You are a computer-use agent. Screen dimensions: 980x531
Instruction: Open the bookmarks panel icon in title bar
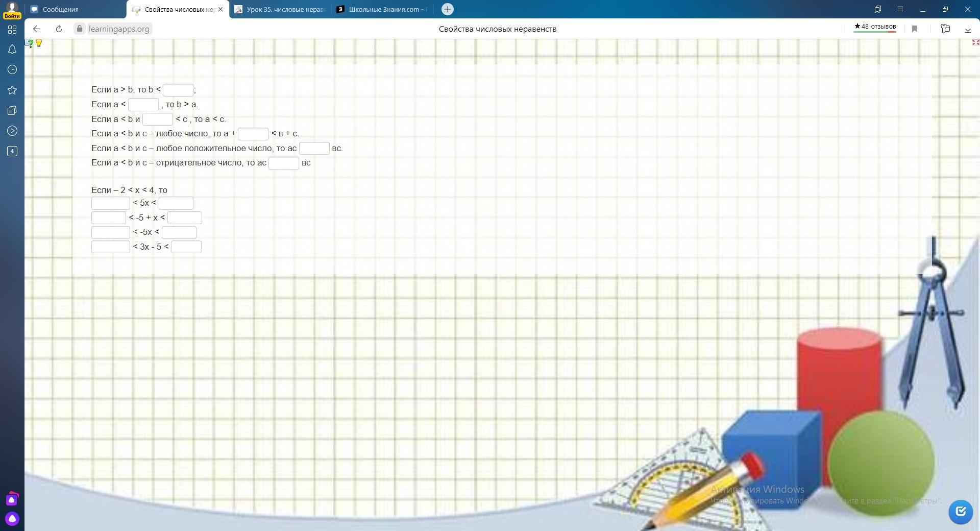[878, 9]
